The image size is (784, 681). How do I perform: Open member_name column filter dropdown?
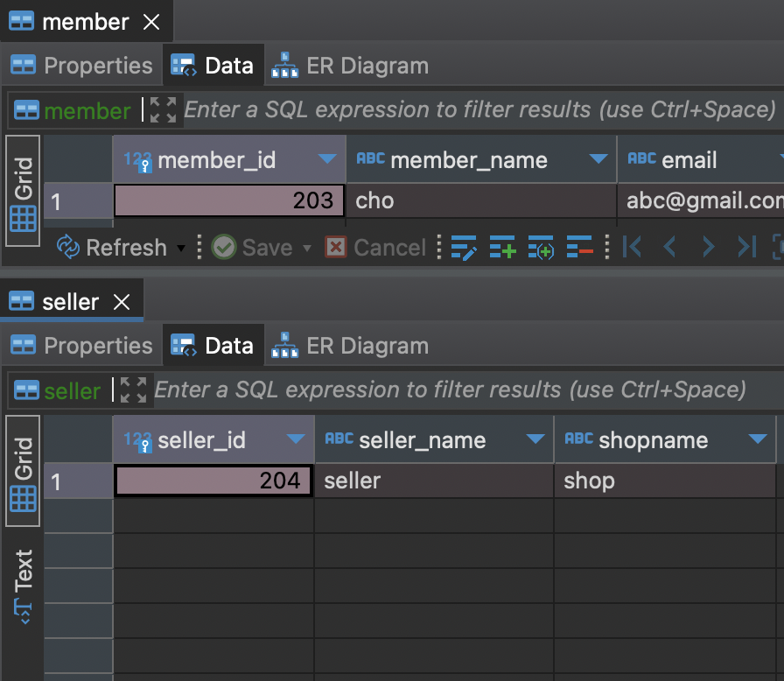(598, 159)
